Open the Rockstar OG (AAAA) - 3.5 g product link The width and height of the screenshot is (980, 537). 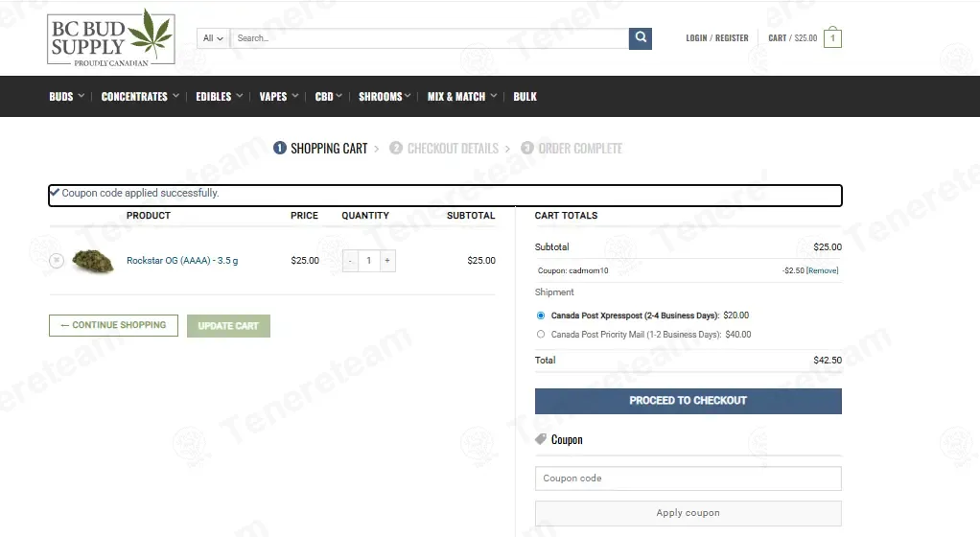coord(182,261)
